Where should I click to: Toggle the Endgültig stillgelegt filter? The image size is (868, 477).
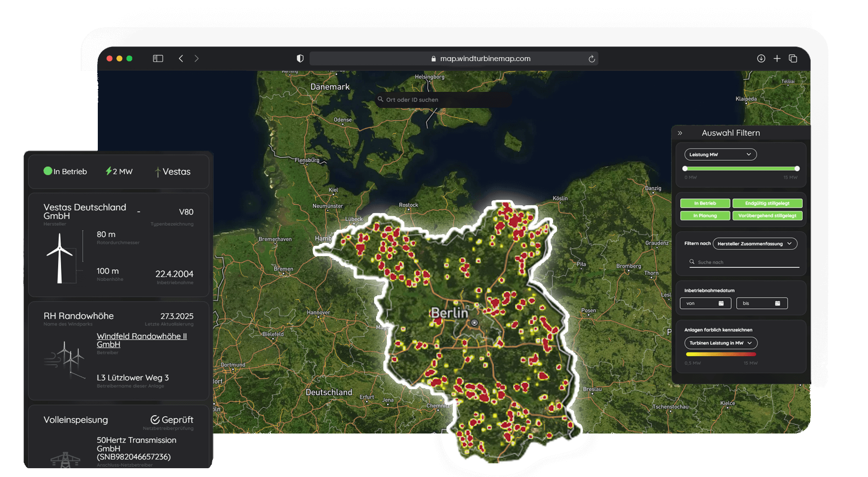767,203
